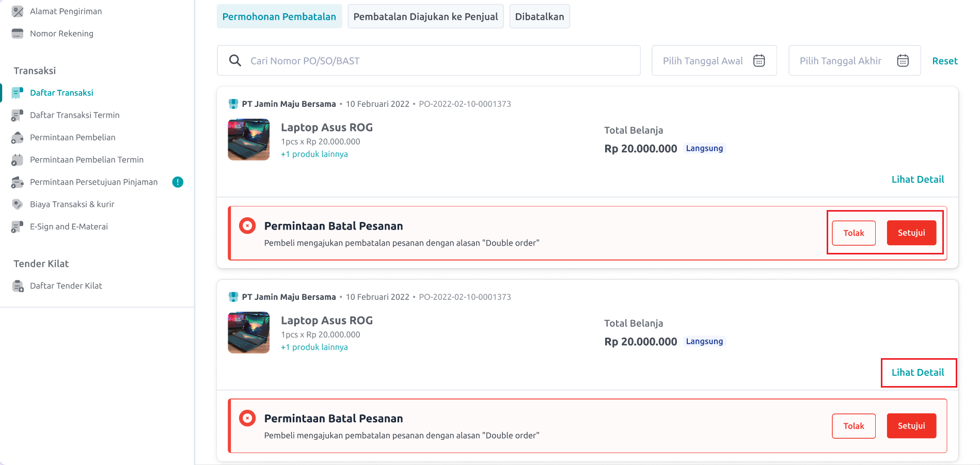Click the alert badge on Permintaan Persetujuan Pinjaman
The height and width of the screenshot is (465, 980).
[178, 182]
